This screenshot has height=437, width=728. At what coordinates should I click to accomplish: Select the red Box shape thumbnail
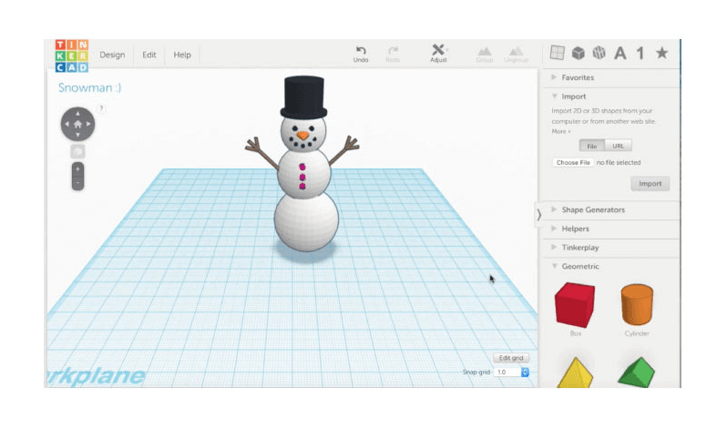click(x=575, y=304)
